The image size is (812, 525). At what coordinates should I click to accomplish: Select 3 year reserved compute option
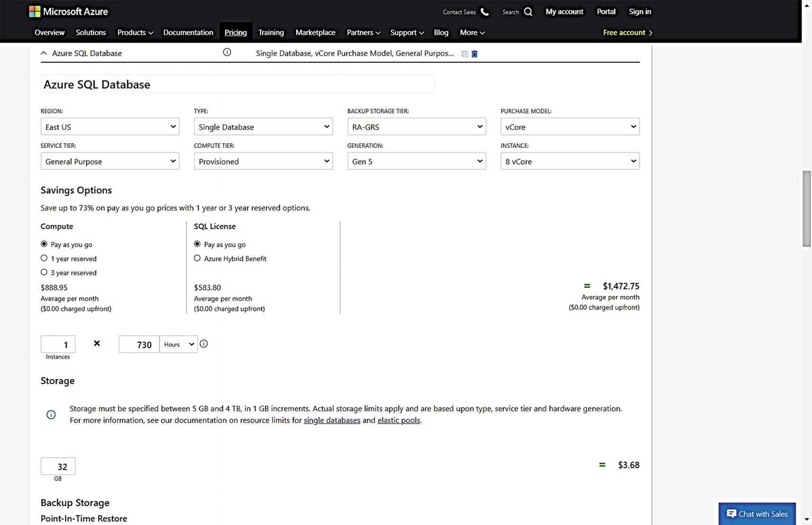44,272
